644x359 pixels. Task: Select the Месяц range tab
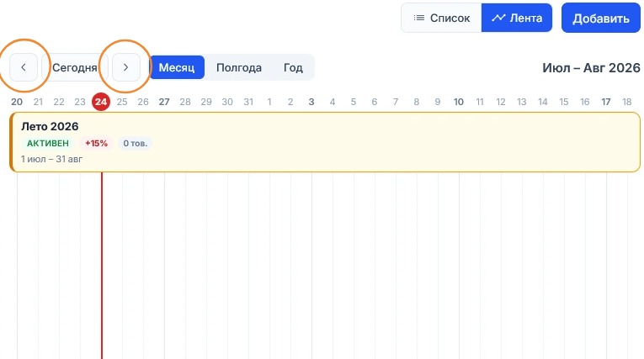click(x=177, y=67)
